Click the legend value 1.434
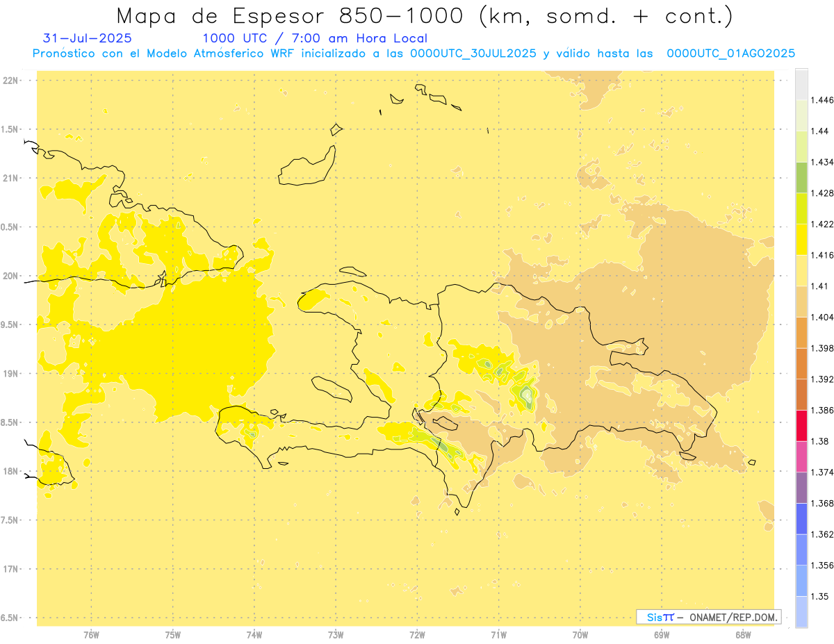This screenshot has width=834, height=644. pos(822,162)
